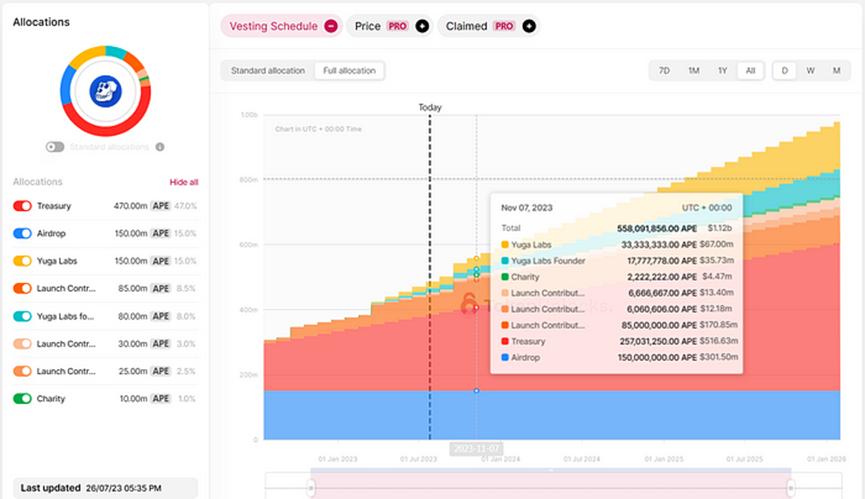Switch to Standard allocation tab
The image size is (865, 499).
coord(267,71)
